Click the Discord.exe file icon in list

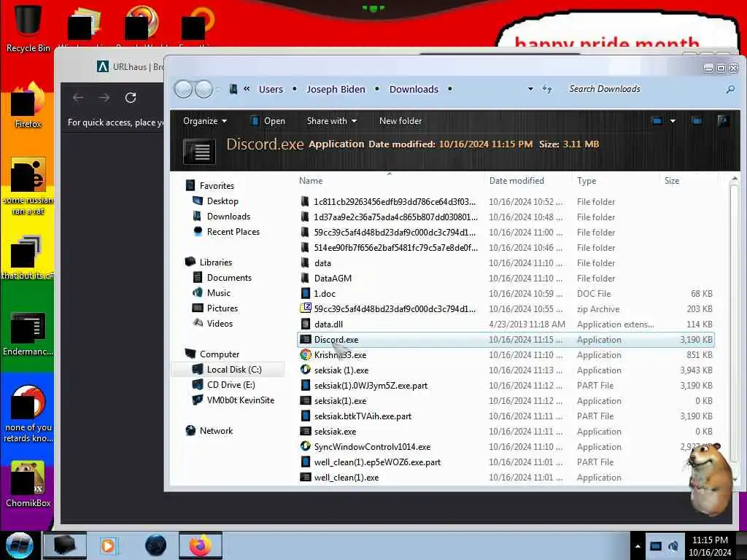click(x=306, y=340)
